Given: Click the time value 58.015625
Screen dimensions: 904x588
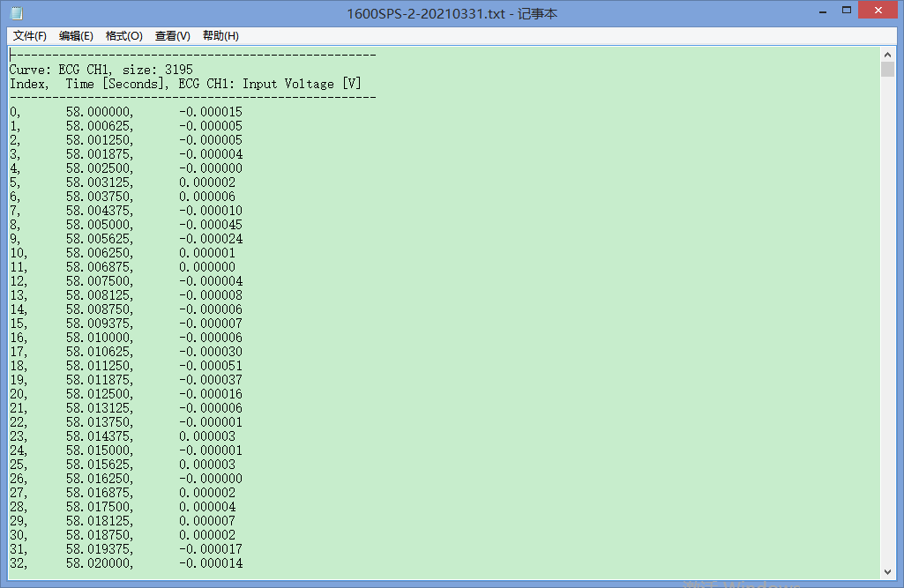Looking at the screenshot, I should [99, 465].
